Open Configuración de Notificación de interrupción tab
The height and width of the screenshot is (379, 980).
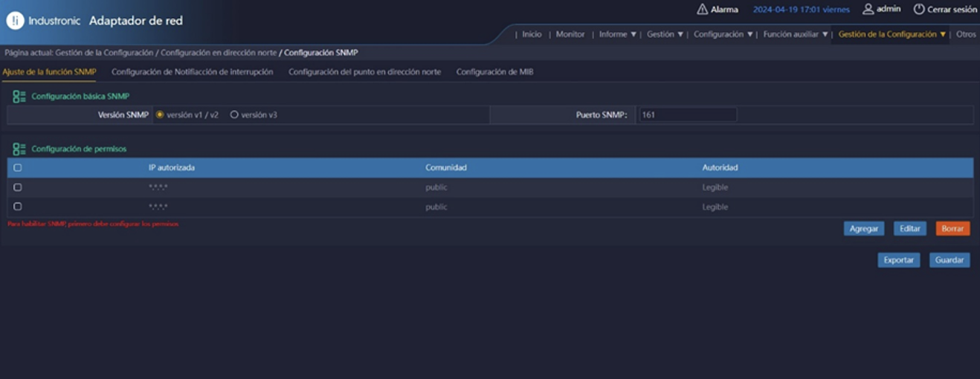pyautogui.click(x=192, y=72)
